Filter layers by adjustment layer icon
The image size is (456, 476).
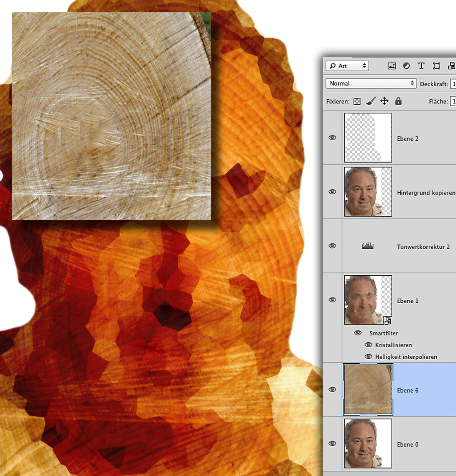pyautogui.click(x=407, y=66)
